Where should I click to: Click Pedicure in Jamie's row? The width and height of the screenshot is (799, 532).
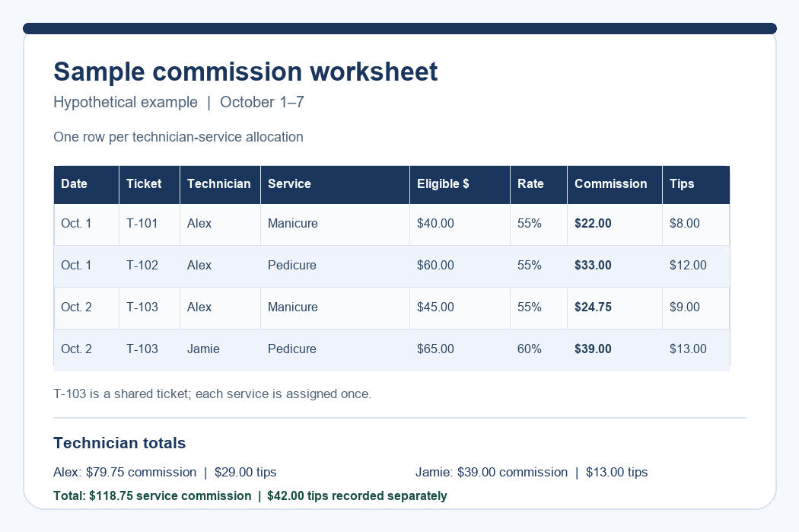(x=292, y=349)
